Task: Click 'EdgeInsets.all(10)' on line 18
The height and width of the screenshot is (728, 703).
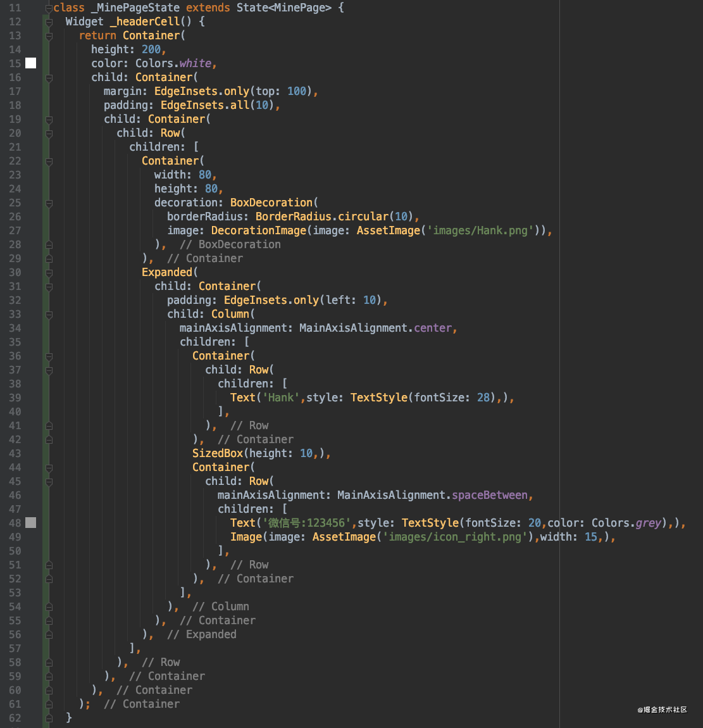Action: (x=218, y=105)
